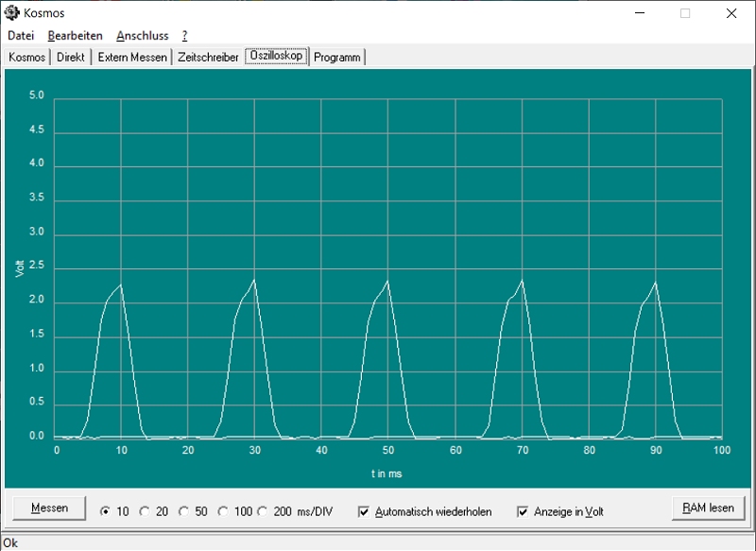Disable Automatisch wiederholen checkbox
The height and width of the screenshot is (551, 756).
[x=364, y=512]
